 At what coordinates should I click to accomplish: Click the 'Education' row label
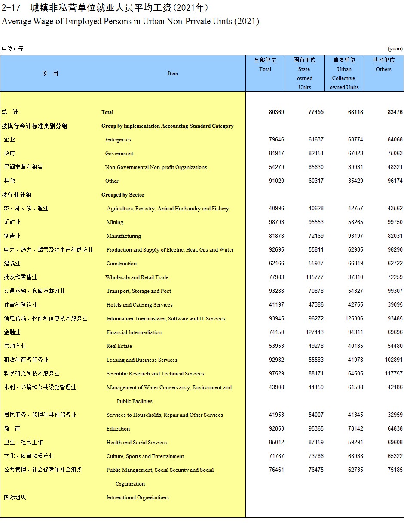tap(118, 429)
